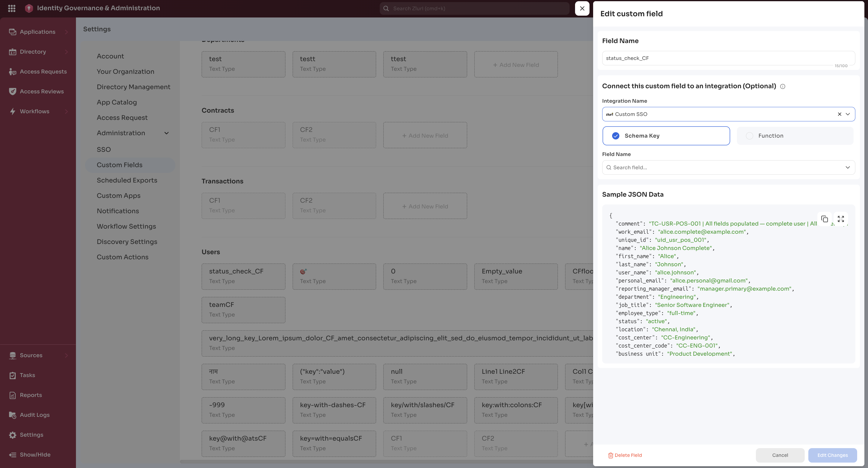Expand the Workflows sidebar chevron
This screenshot has width=868, height=468.
[66, 111]
